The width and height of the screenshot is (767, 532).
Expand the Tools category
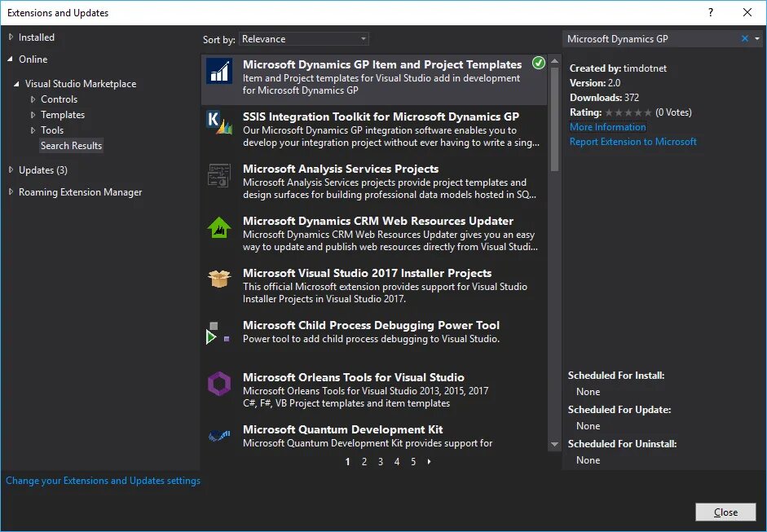[x=33, y=130]
